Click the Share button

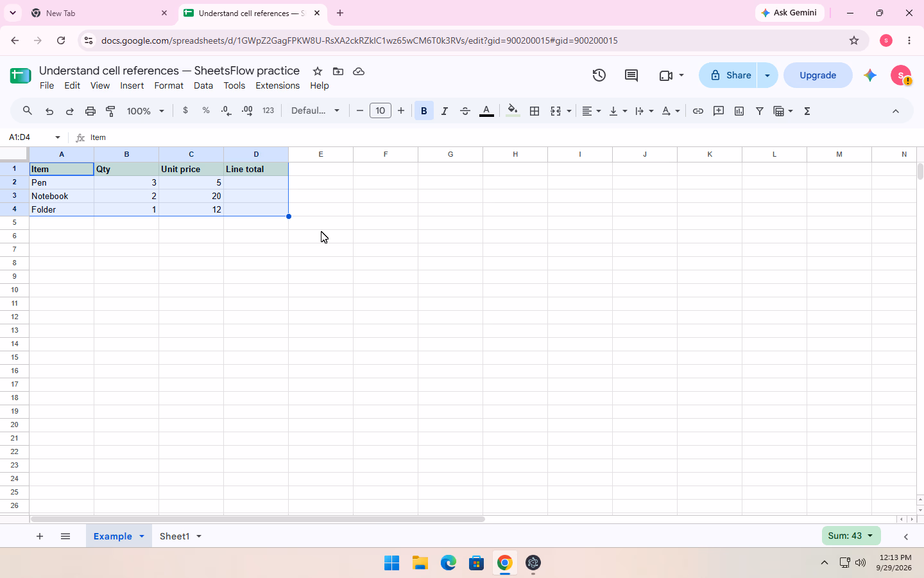pyautogui.click(x=728, y=75)
